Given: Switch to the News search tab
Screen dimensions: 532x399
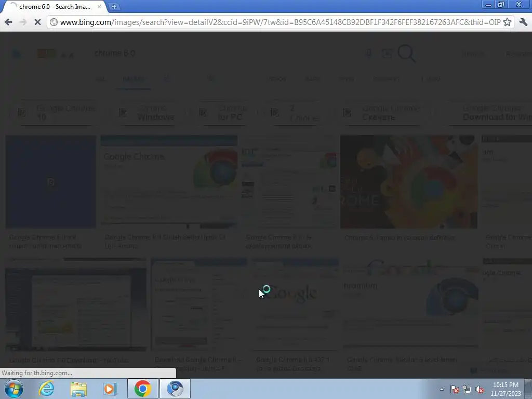Looking at the screenshot, I should click(347, 79).
